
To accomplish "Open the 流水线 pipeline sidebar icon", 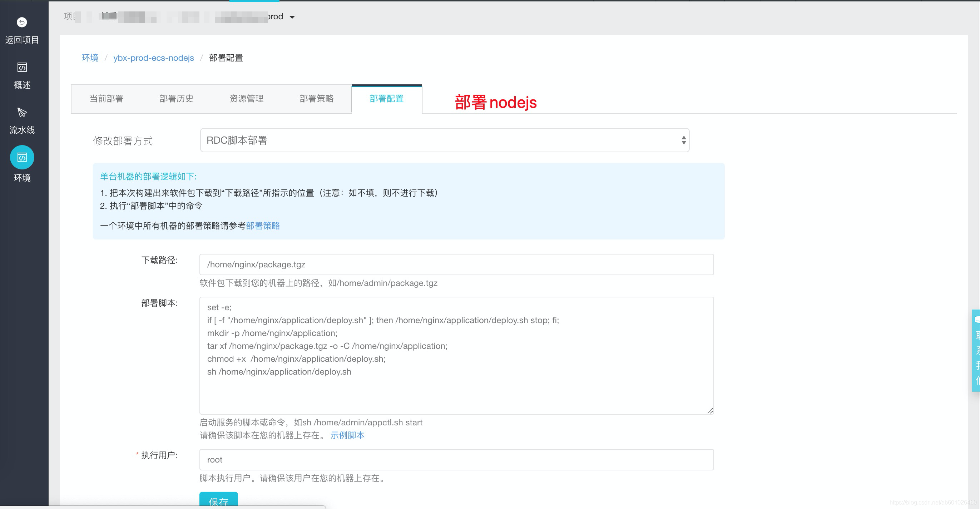I will point(22,113).
